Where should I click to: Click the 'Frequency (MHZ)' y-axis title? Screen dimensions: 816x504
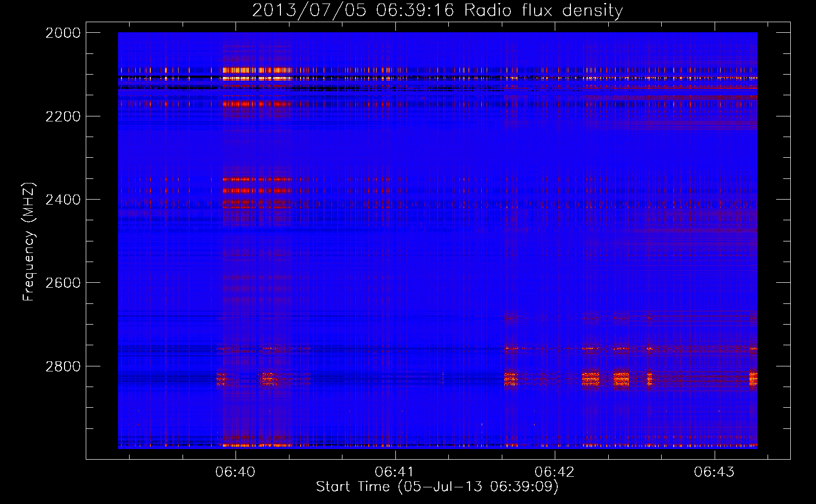coord(29,241)
